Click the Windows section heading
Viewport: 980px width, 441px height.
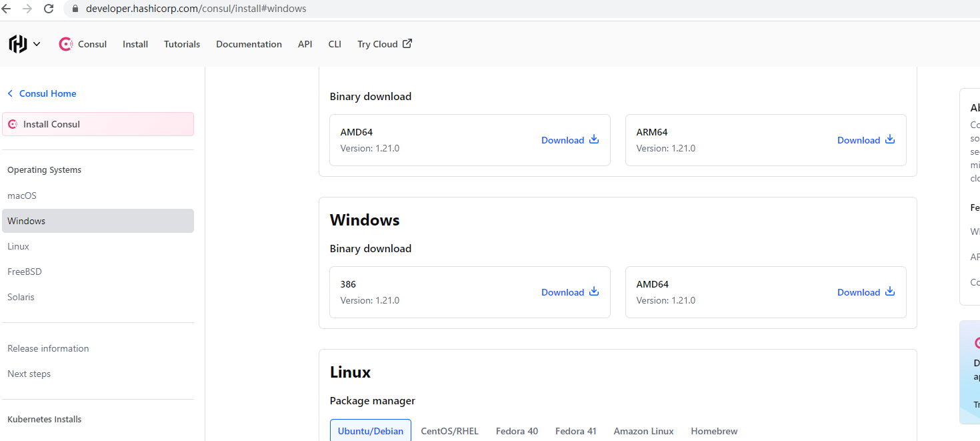point(365,220)
